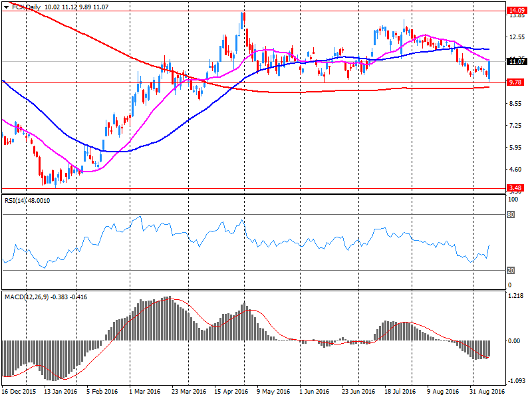Select the 9.78 support level label

[516, 82]
